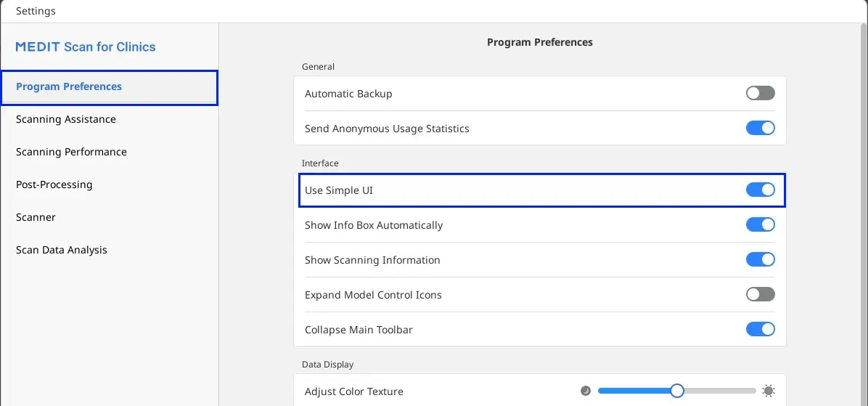This screenshot has height=406, width=868.
Task: Click the bright sun icon beside the color texture slider
Action: [768, 391]
